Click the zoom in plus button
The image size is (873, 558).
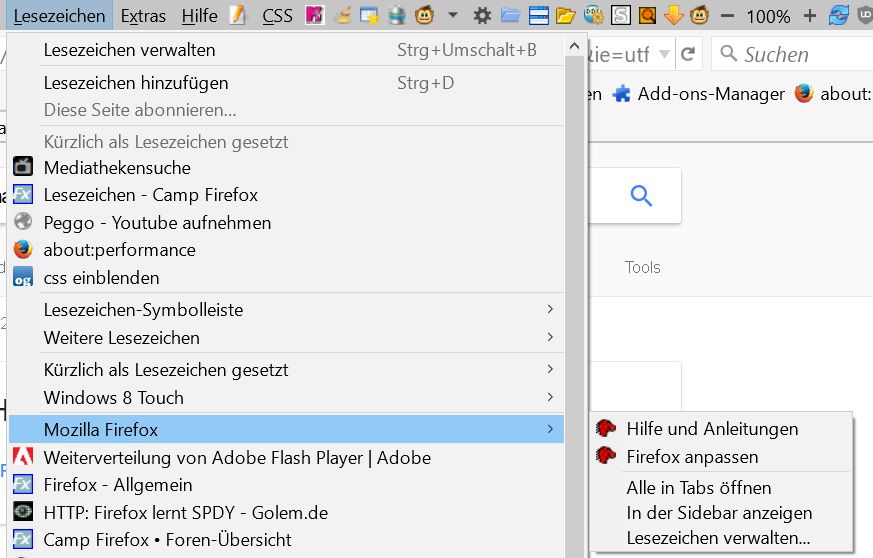point(810,16)
